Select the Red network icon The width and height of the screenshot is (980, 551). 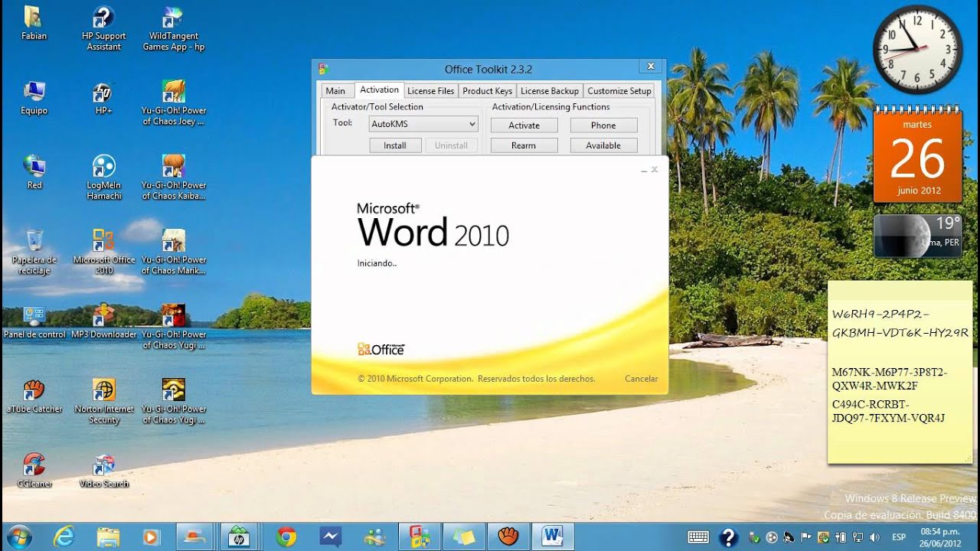point(34,172)
